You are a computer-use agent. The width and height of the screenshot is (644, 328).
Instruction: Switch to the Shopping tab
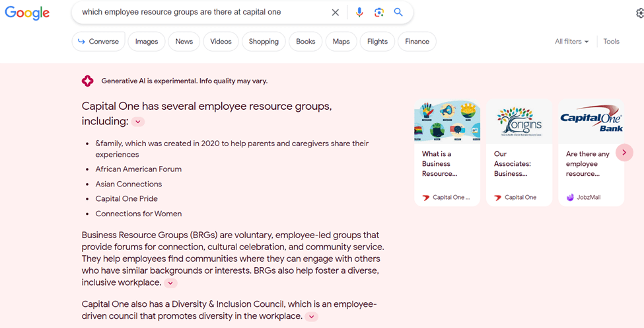pyautogui.click(x=264, y=42)
